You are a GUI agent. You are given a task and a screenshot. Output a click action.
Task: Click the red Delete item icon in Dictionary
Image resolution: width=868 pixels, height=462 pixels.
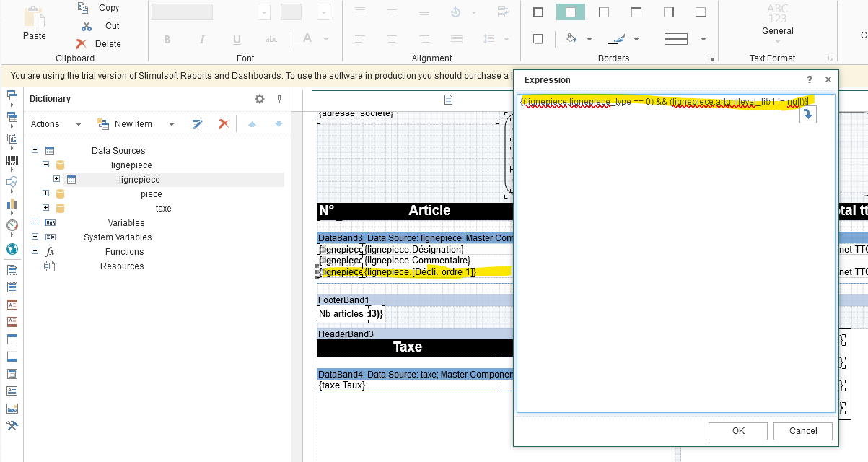pos(224,124)
